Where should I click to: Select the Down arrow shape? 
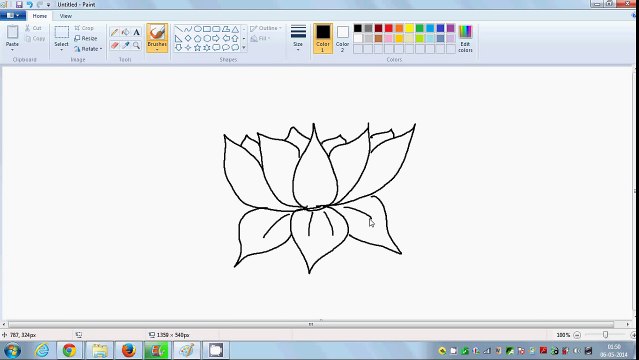coord(178,48)
